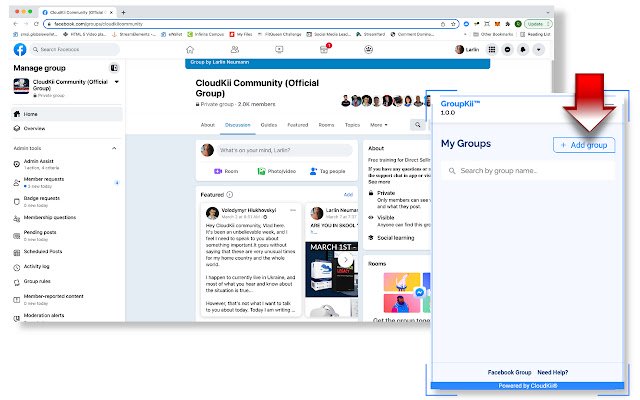Image resolution: width=640 pixels, height=400 pixels.
Task: Open the account dropdown arrow
Action: pyautogui.click(x=538, y=49)
